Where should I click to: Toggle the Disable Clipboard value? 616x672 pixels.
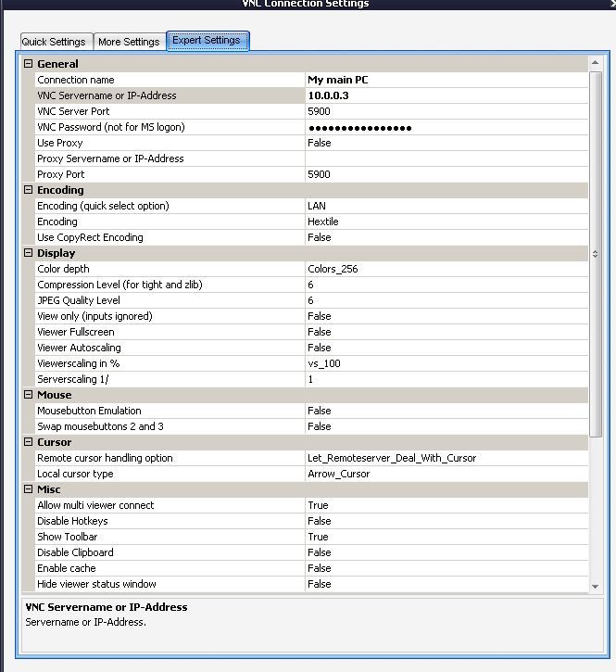point(446,552)
